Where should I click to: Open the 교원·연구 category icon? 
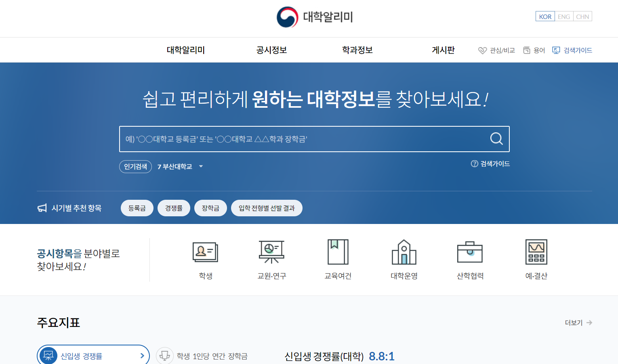click(271, 252)
